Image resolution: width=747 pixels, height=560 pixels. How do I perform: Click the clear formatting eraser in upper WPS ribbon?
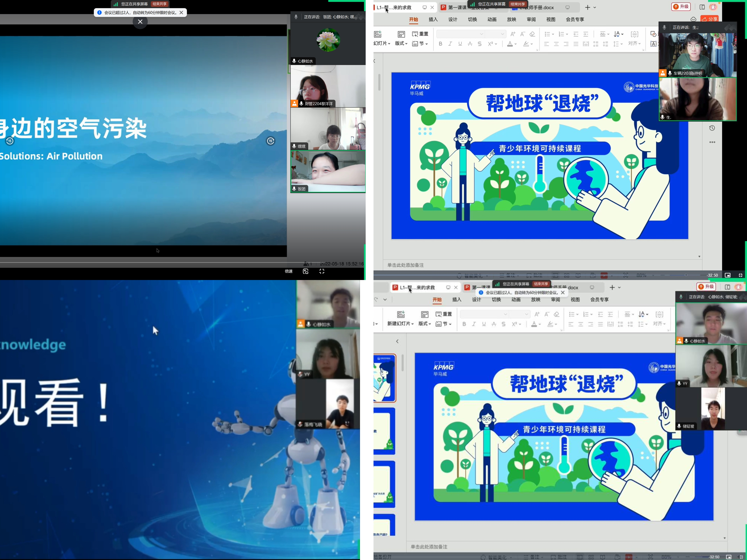tap(532, 34)
